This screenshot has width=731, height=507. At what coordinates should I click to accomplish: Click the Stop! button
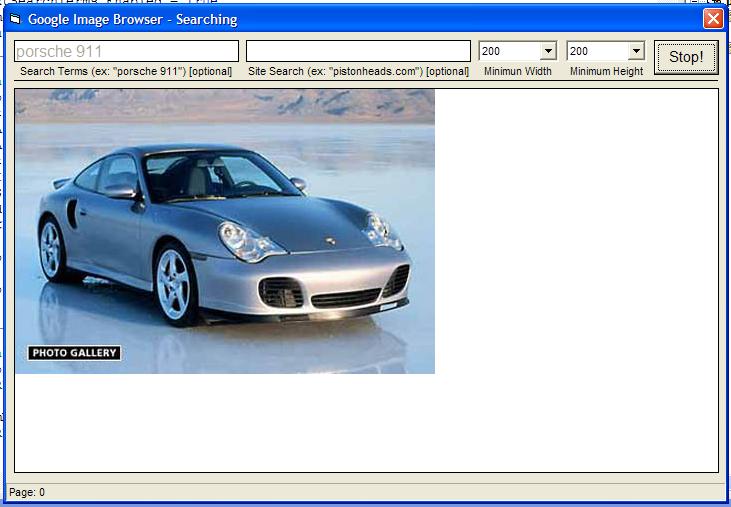click(686, 57)
